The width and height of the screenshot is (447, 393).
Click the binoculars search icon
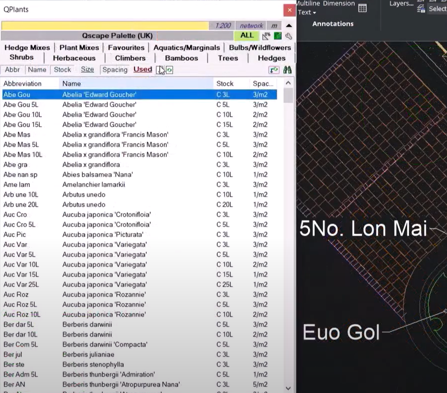pos(287,70)
